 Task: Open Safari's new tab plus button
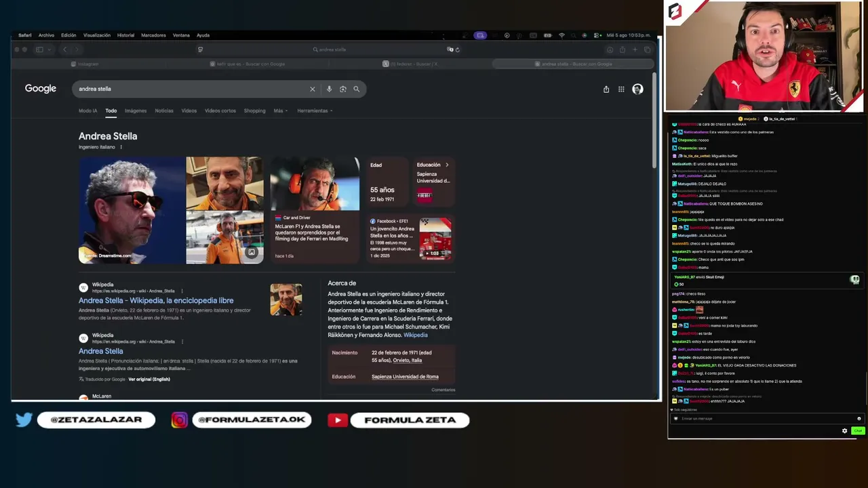pos(635,49)
